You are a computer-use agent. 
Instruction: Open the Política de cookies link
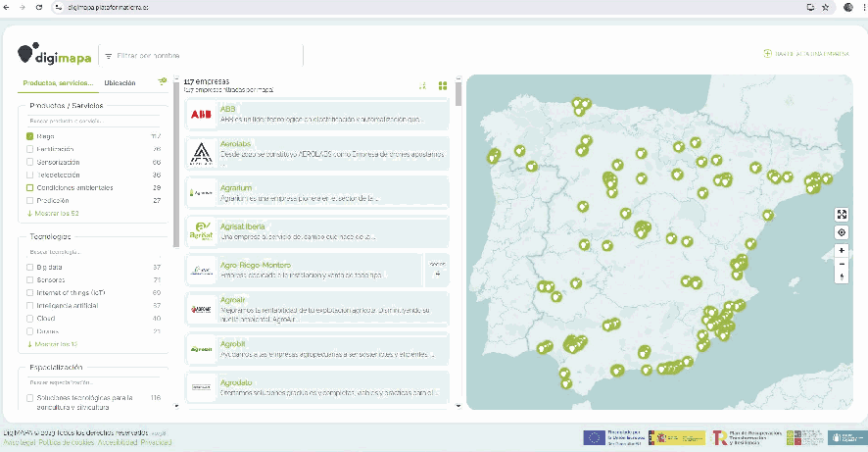coord(67,442)
